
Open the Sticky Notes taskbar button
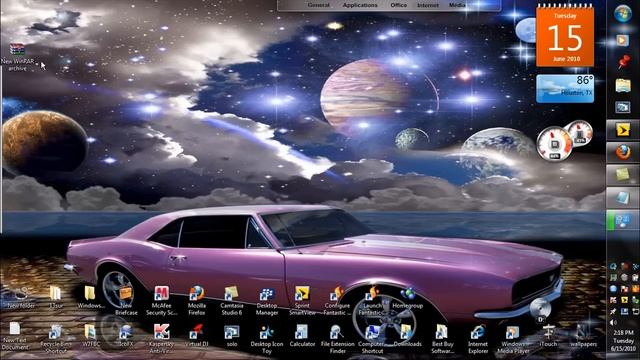click(623, 175)
